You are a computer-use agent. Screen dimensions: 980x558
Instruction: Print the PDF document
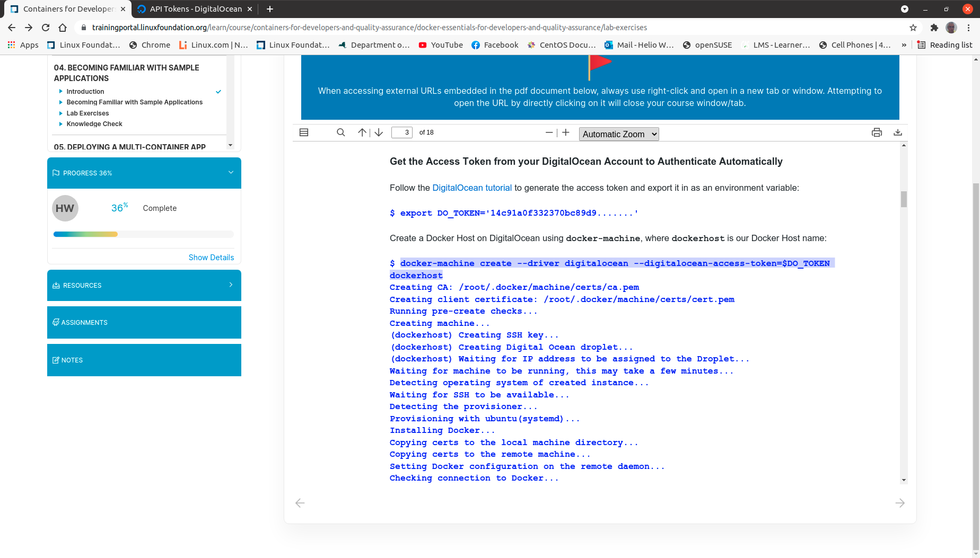point(877,132)
